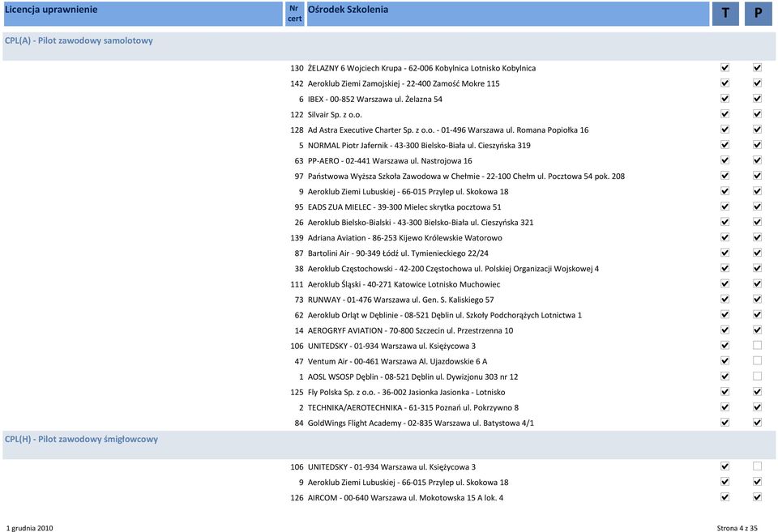Click GoldWings Flight Academy entry text
Viewport: 778px width, 532px height.
[x=421, y=423]
